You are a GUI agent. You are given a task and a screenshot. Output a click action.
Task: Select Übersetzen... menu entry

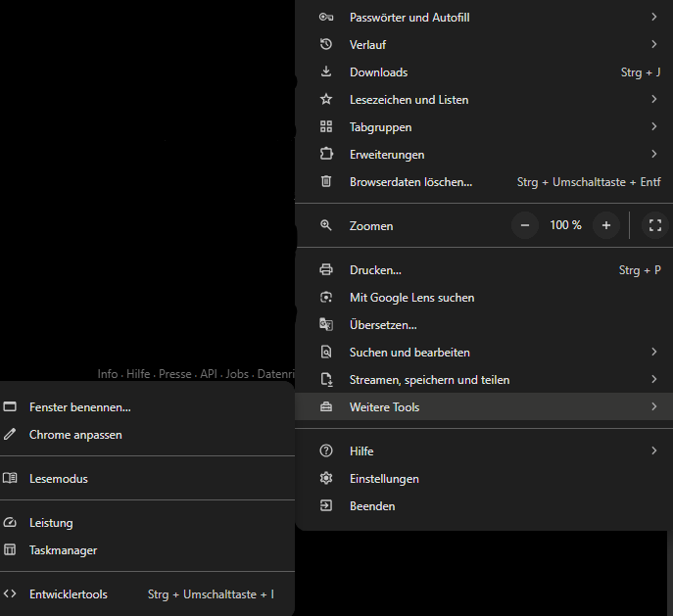pos(484,325)
